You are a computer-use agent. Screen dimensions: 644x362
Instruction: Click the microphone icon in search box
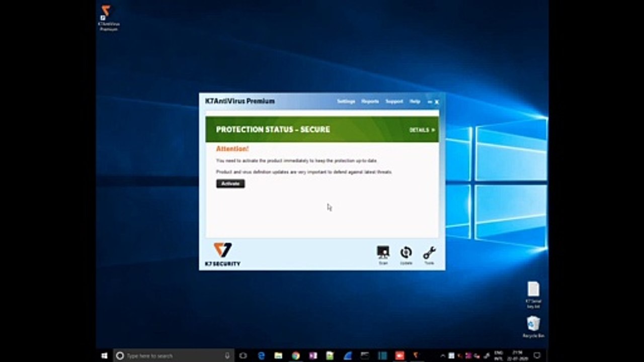coord(227,355)
